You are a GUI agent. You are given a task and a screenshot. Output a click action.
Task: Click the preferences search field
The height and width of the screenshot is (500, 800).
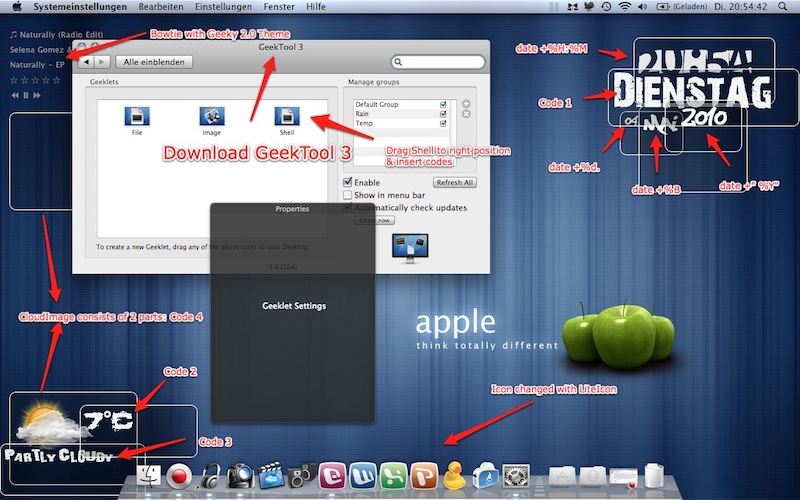(x=438, y=62)
